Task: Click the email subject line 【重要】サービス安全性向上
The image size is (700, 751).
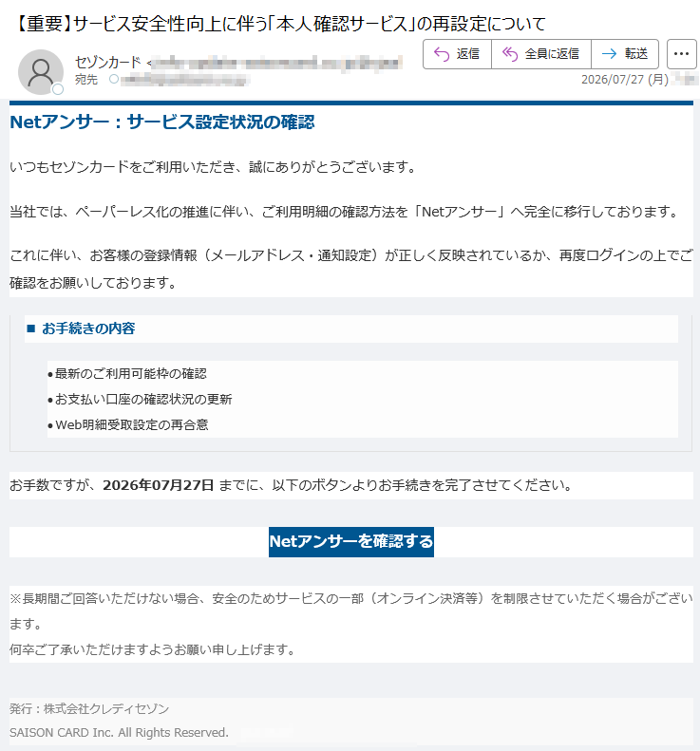Action: (280, 24)
